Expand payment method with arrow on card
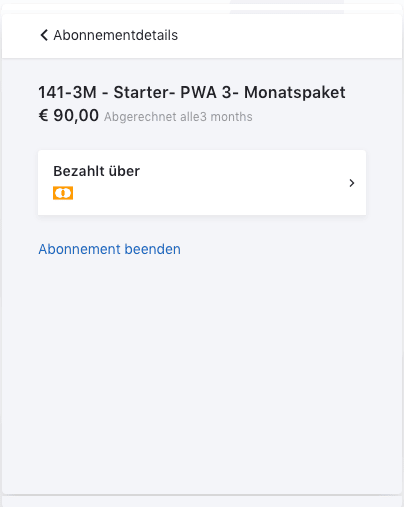The height and width of the screenshot is (507, 404). coord(352,183)
